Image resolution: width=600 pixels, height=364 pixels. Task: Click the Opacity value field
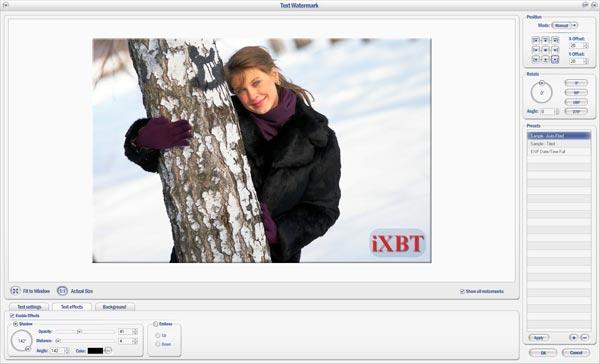pyautogui.click(x=125, y=331)
